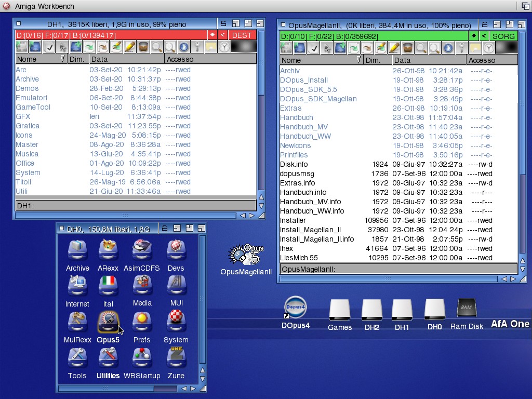
Task: Toggle the select-all checkmark in DH1 toolbar
Action: pos(49,47)
